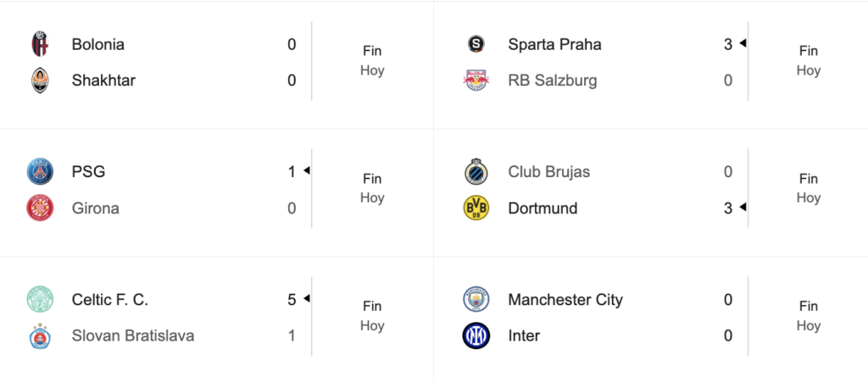Open PSG vs Girona match Fin status
The height and width of the screenshot is (382, 868).
coord(372,179)
